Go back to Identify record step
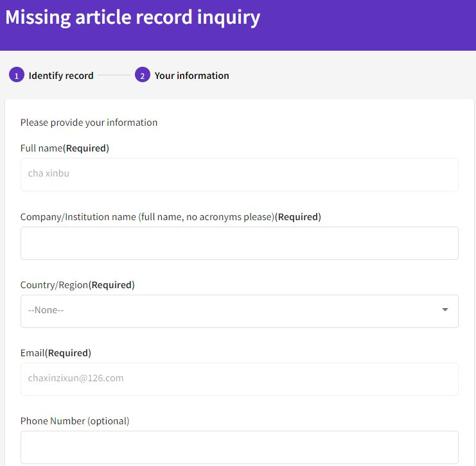The width and height of the screenshot is (476, 466). tap(61, 76)
